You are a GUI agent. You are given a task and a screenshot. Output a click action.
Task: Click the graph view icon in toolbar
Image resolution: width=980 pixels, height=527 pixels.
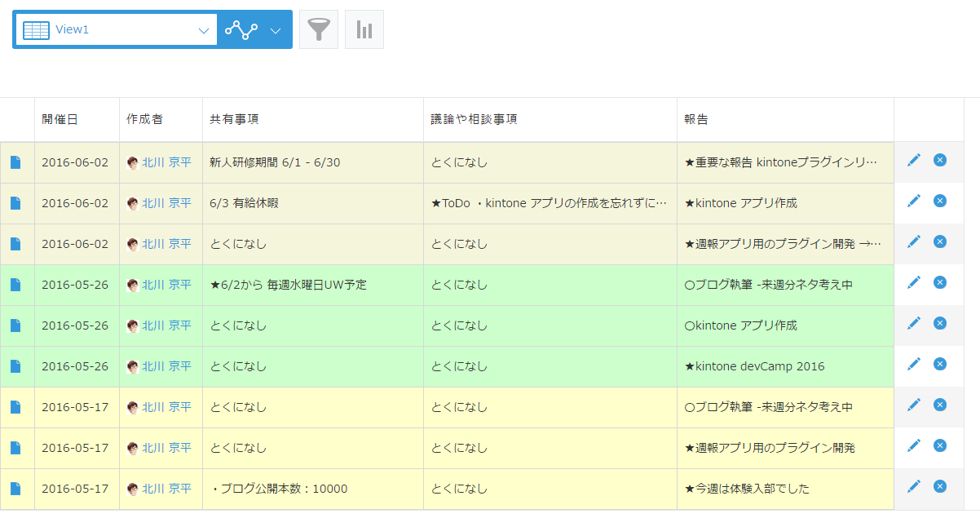[241, 30]
